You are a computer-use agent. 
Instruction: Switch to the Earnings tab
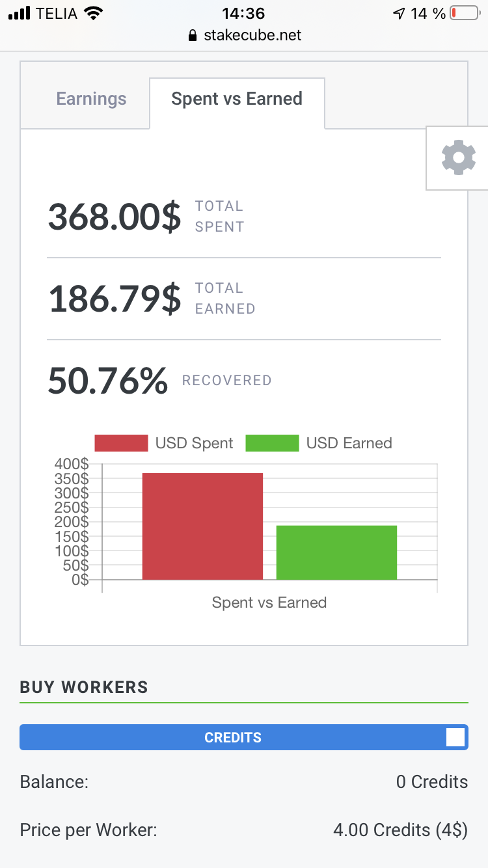(91, 99)
